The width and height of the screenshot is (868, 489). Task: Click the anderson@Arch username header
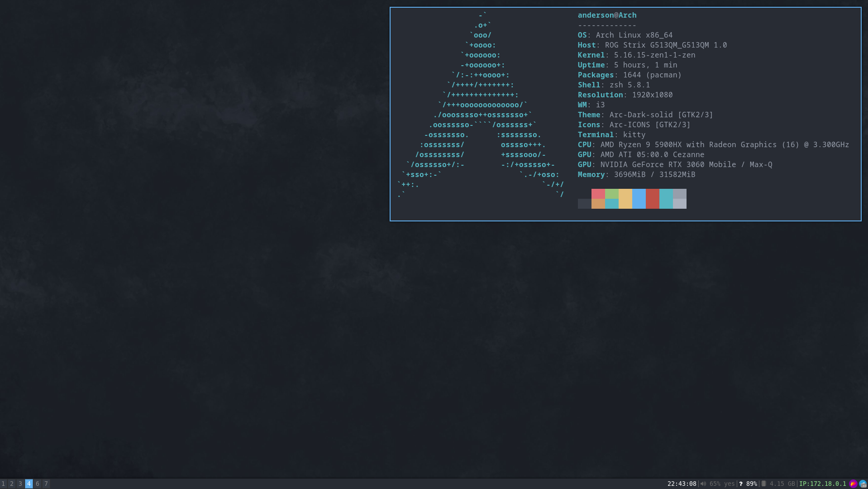(607, 15)
